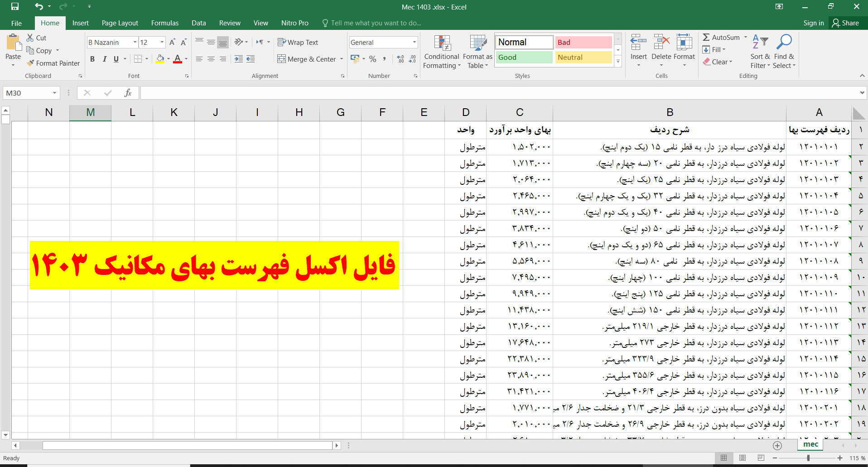Click Increase Decimal icon

400,59
